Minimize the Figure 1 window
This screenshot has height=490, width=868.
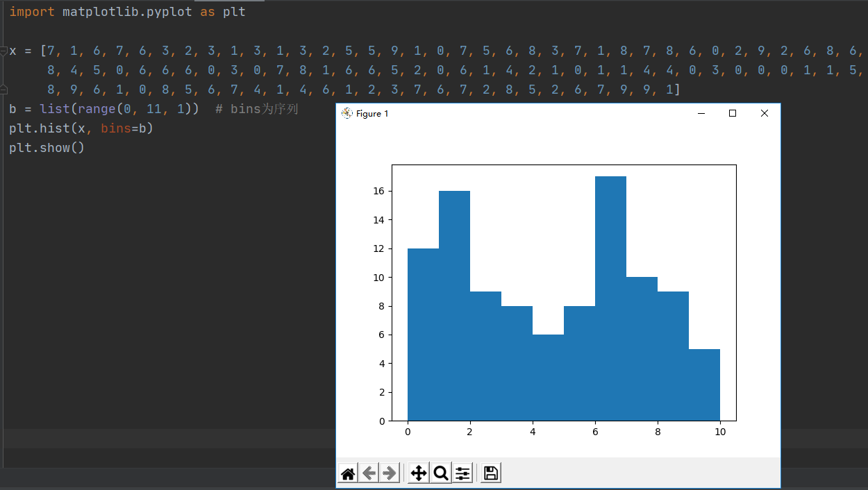pos(701,113)
